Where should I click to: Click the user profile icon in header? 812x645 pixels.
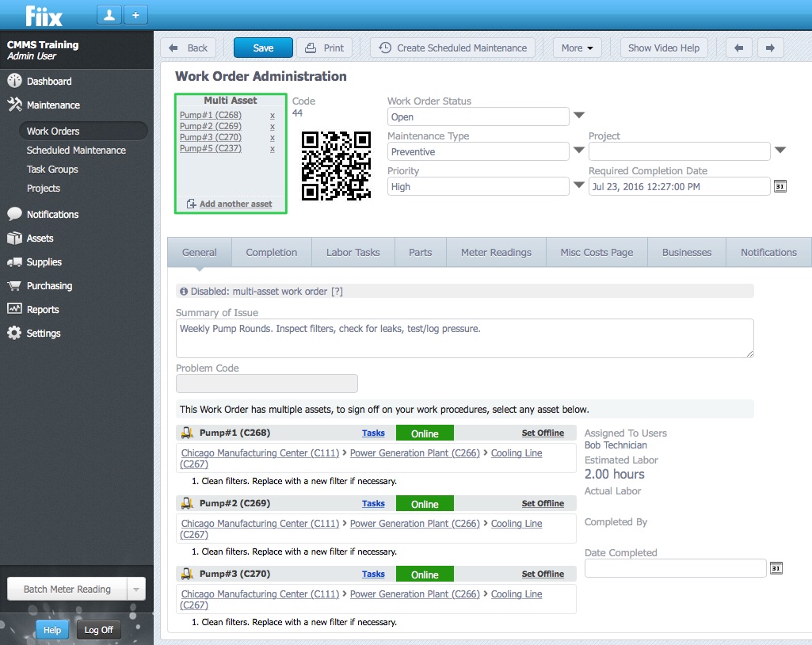[109, 15]
